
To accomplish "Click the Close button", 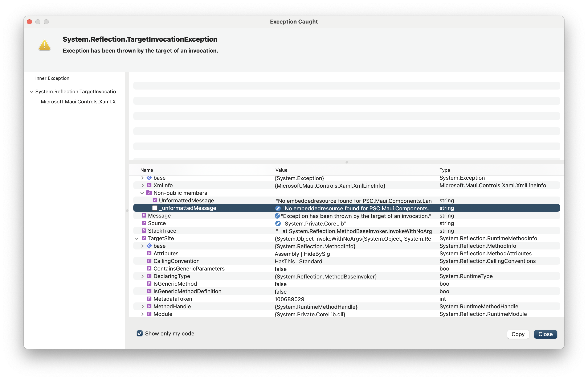I will click(x=545, y=334).
